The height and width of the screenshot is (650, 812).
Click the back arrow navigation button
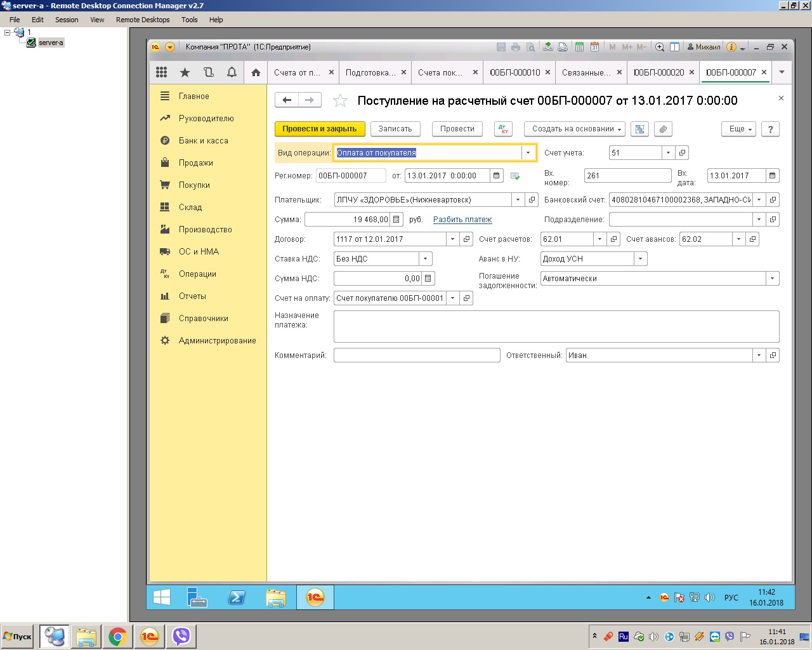(x=287, y=100)
